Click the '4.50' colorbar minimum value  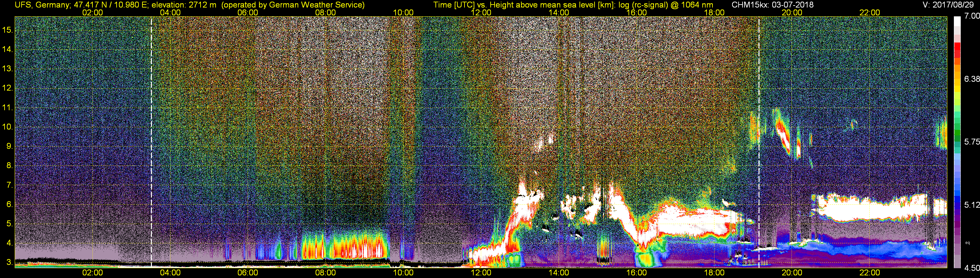tap(972, 268)
